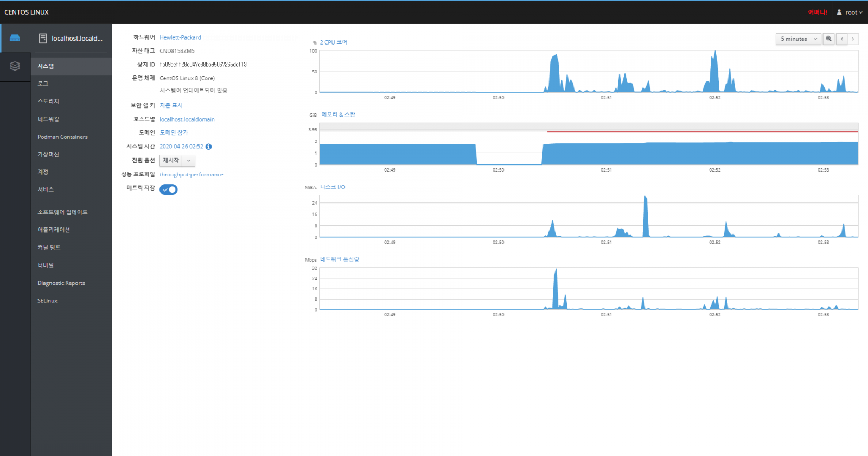
Task: Expand the 재시작 power options arrow
Action: 189,161
